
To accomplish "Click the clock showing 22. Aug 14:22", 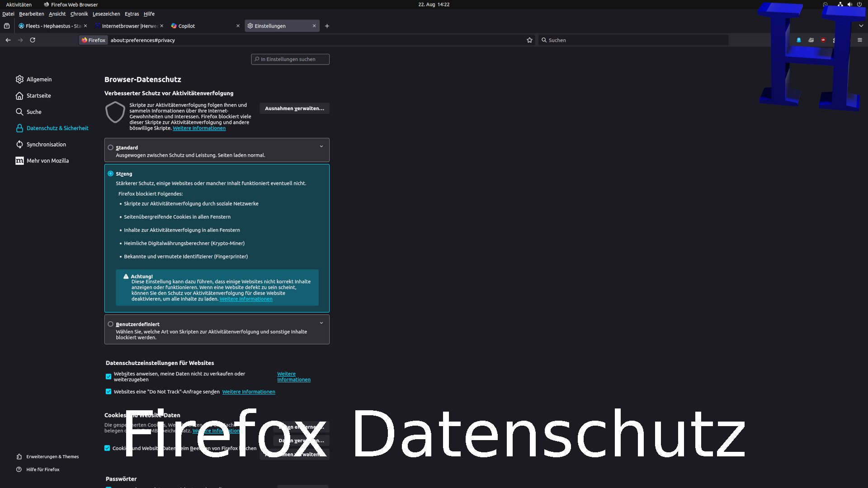I will tap(434, 5).
